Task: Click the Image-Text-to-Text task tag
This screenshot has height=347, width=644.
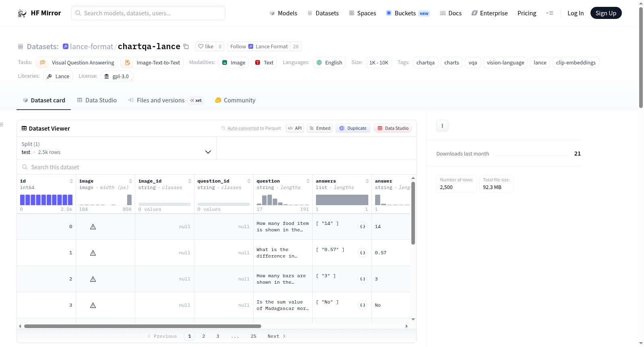Action: click(152, 63)
